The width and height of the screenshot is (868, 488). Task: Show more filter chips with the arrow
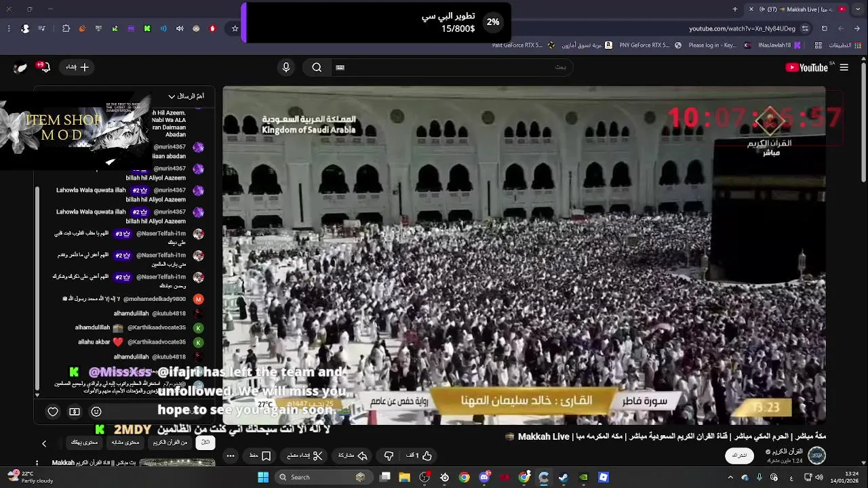pyautogui.click(x=44, y=443)
